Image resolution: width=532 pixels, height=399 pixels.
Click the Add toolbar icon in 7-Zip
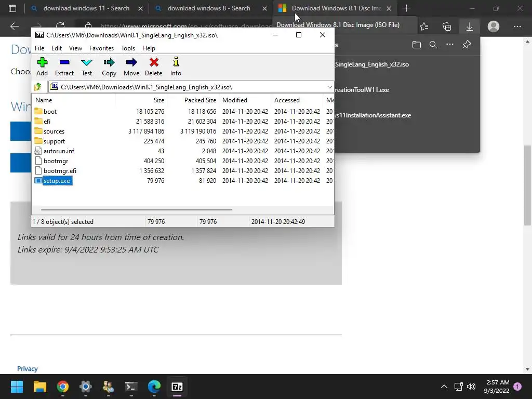(x=42, y=66)
